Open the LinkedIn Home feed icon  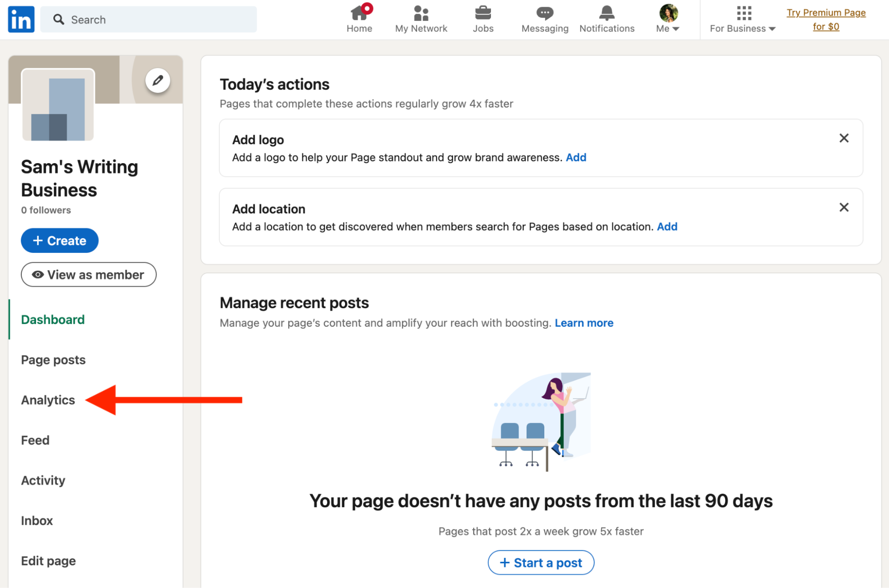tap(359, 13)
